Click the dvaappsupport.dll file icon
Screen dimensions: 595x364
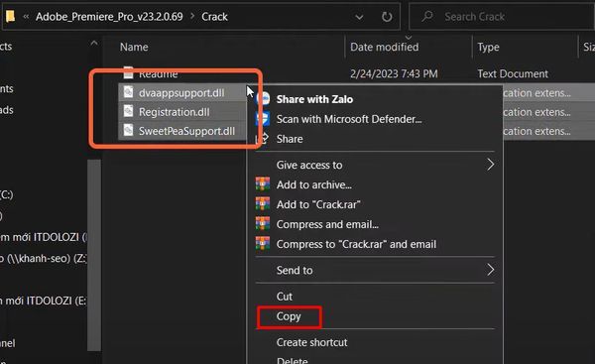click(x=129, y=92)
